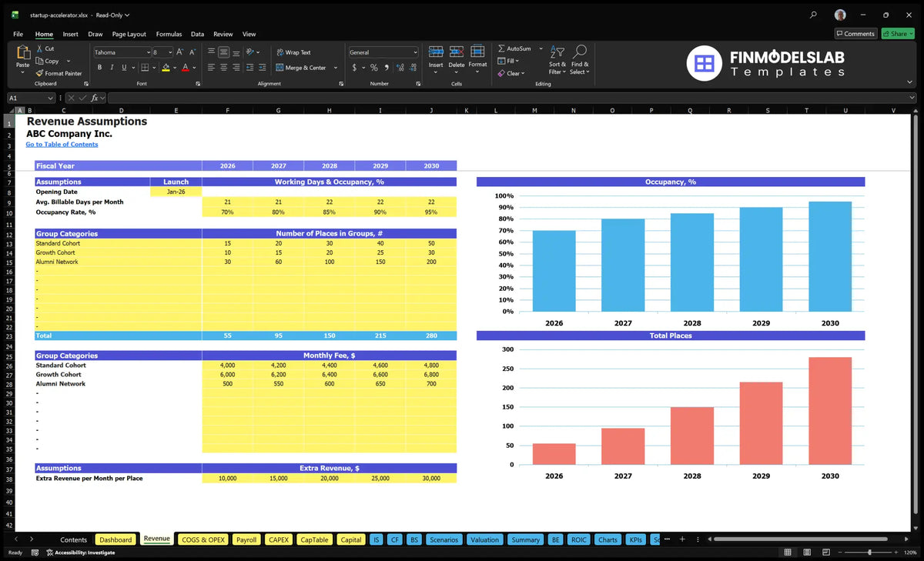Toggle Wrap Text on

tap(293, 52)
